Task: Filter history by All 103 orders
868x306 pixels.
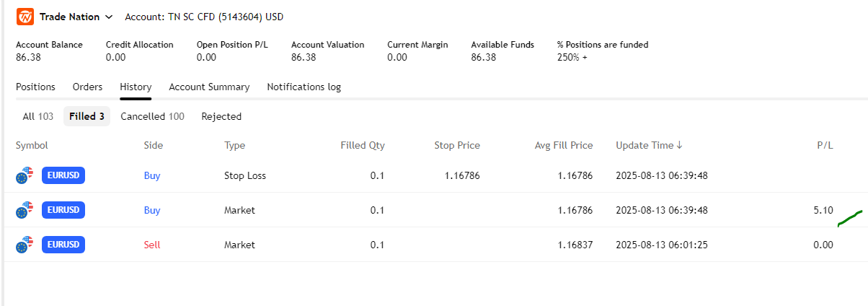Action: pos(38,116)
